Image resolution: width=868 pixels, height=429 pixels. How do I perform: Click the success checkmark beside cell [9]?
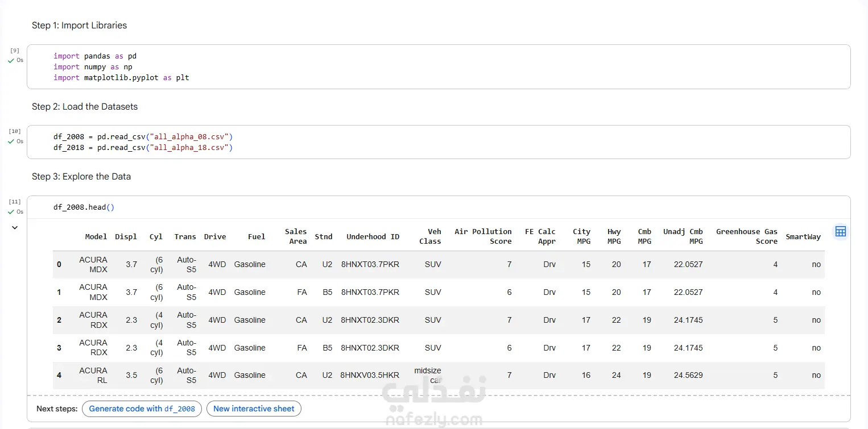[11, 60]
